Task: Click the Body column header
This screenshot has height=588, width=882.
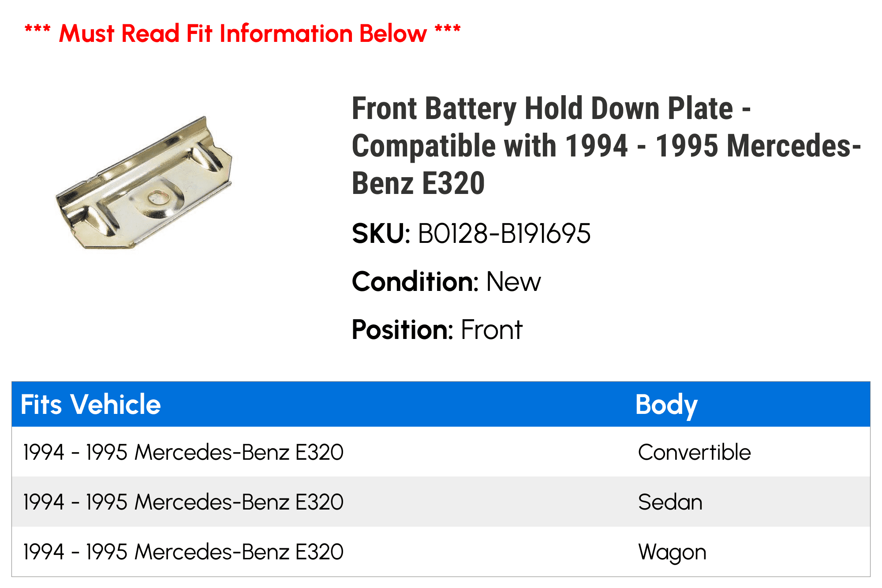Action: 666,405
